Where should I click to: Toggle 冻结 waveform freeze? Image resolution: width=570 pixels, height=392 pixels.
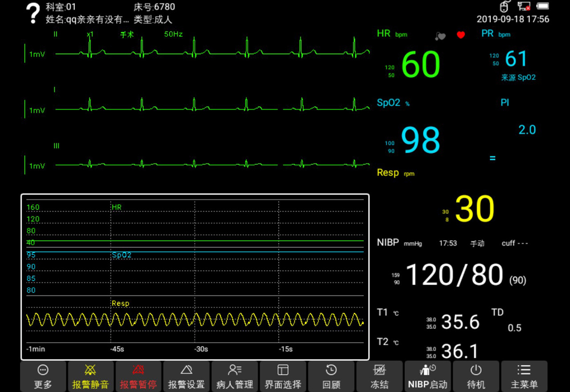379,376
